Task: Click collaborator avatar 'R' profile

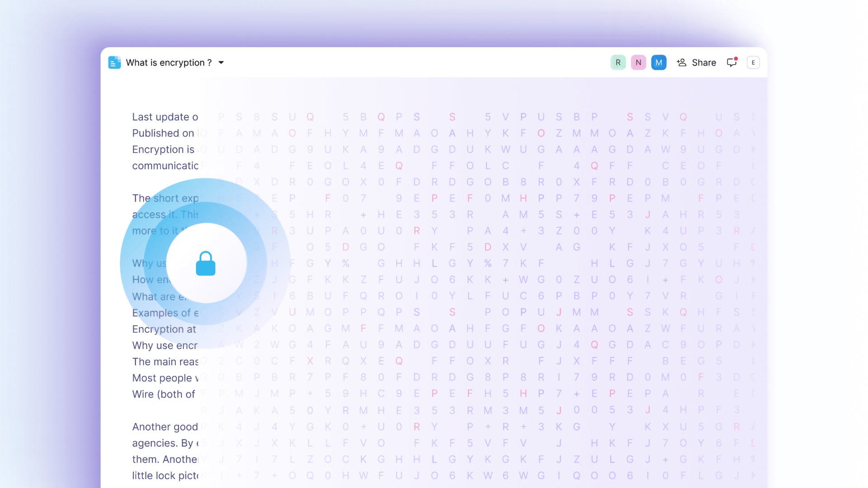Action: pyautogui.click(x=619, y=62)
